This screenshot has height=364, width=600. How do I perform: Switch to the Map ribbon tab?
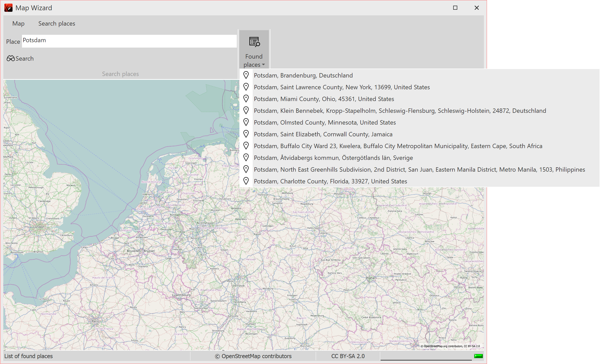coord(18,23)
